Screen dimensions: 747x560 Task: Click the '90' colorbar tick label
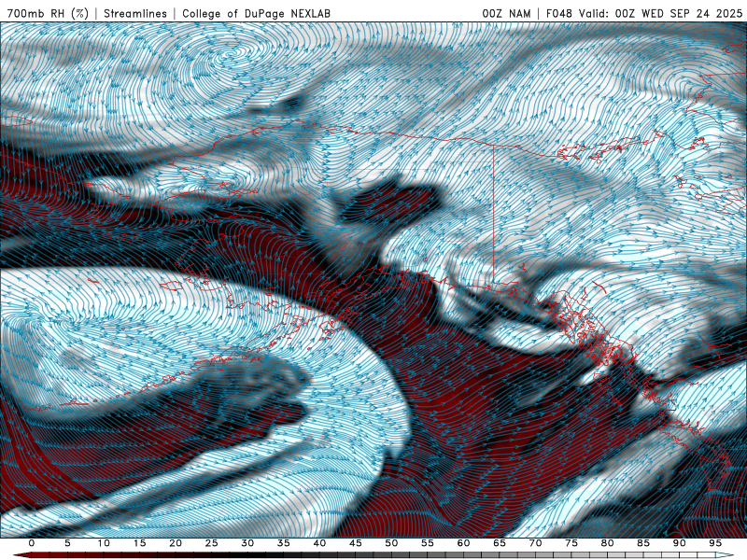(x=680, y=543)
